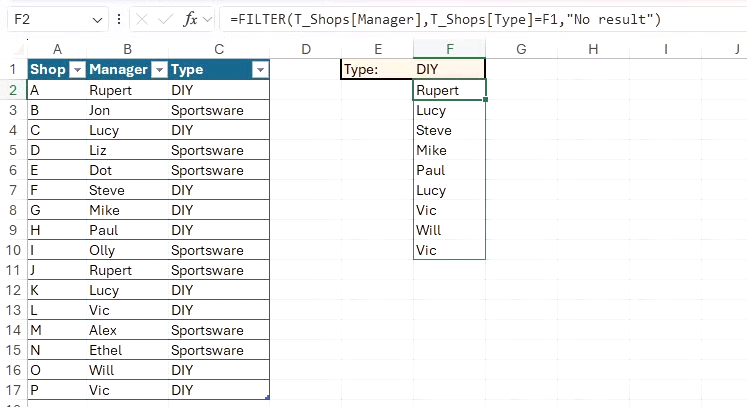Click manager Jon in row 3
The height and width of the screenshot is (407, 747).
[128, 110]
